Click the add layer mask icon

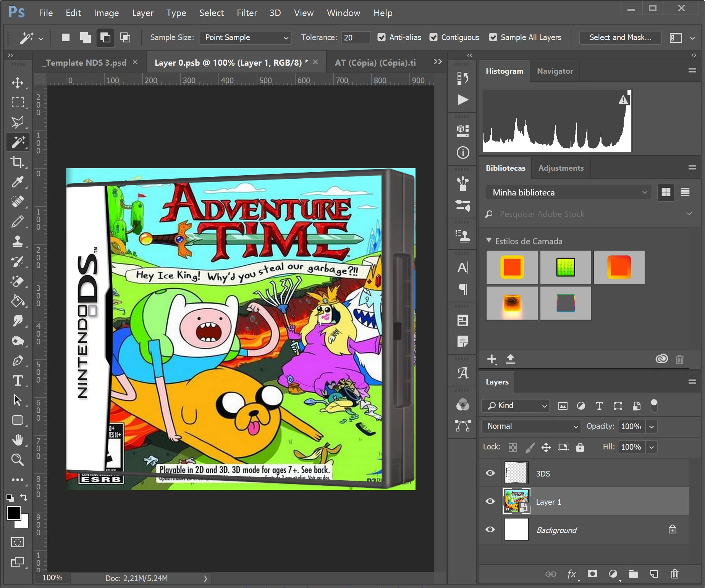pyautogui.click(x=592, y=574)
